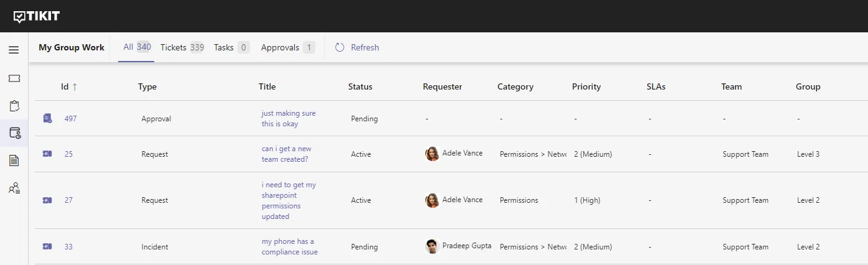Sort by the Category column header

(x=515, y=86)
